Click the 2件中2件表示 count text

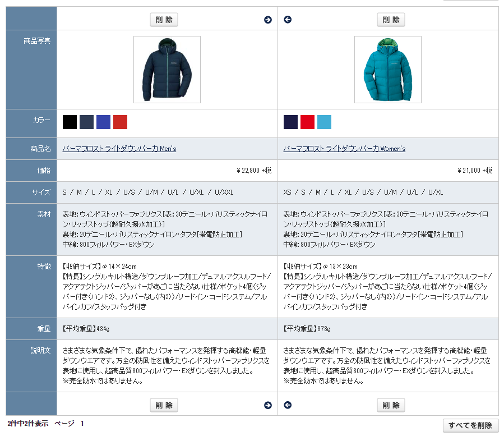click(28, 424)
